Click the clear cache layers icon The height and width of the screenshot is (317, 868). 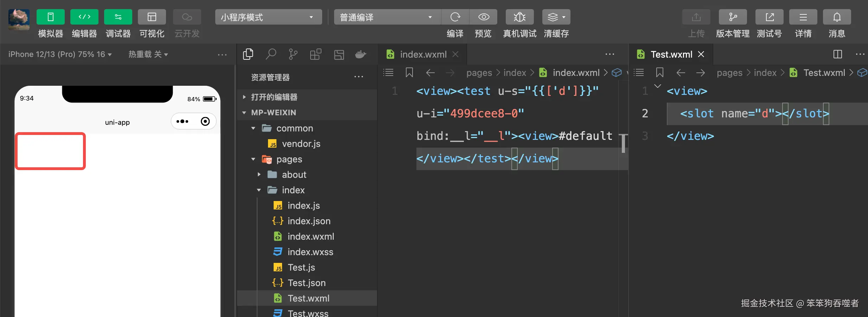tap(556, 17)
